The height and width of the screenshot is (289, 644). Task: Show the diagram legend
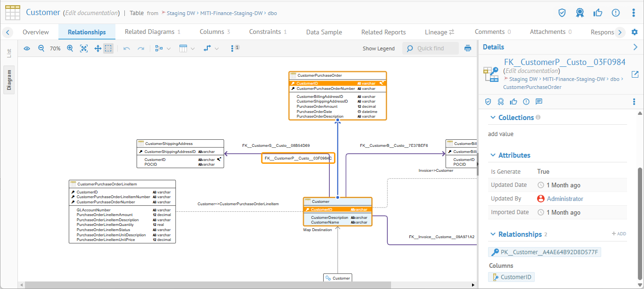pos(378,48)
